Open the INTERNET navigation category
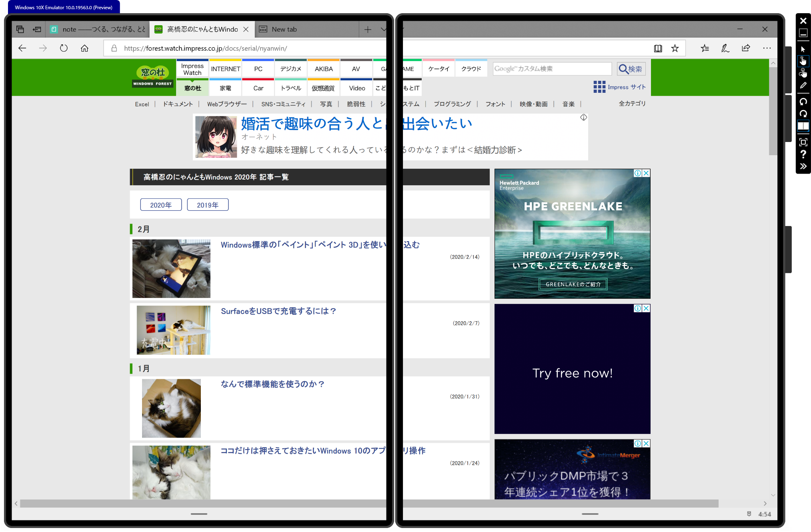This screenshot has width=811, height=532. [225, 69]
